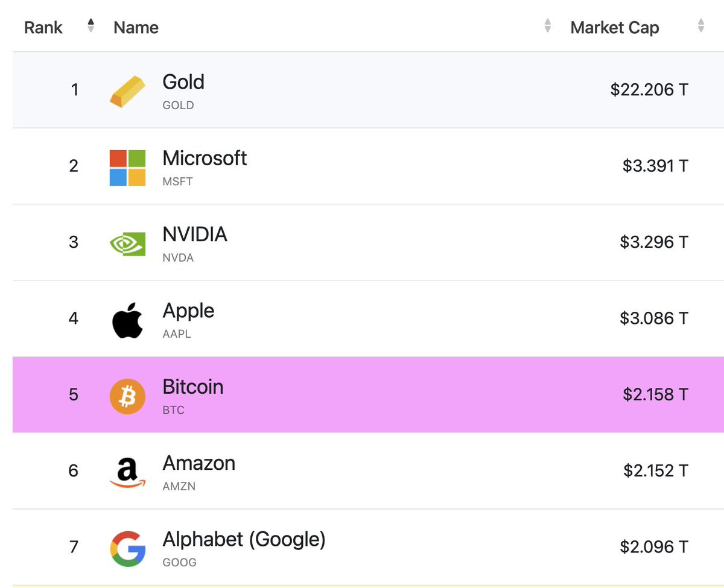Click the Market Cap column header
The width and height of the screenshot is (724, 588).
[x=614, y=28]
